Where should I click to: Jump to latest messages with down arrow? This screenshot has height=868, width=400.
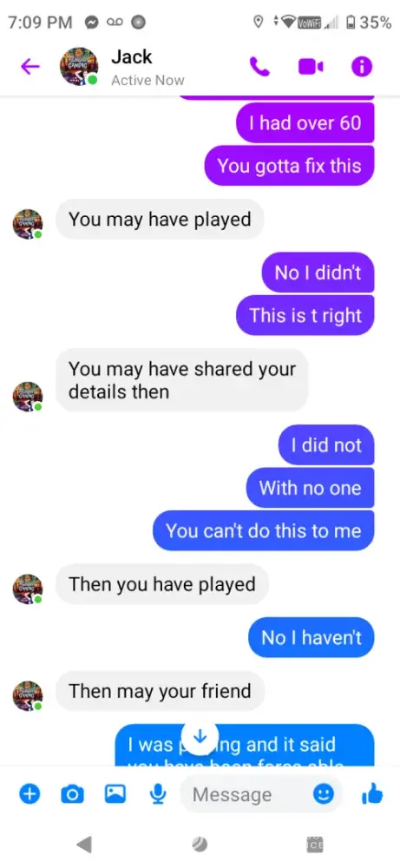[x=200, y=737]
